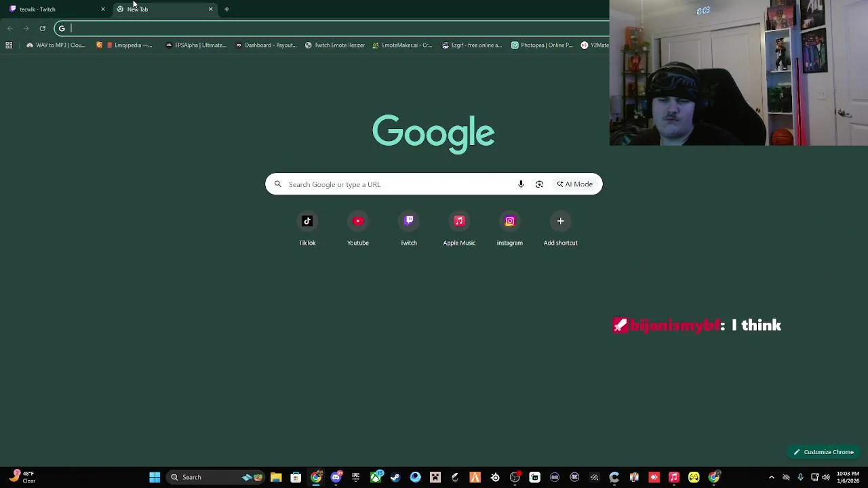Switch to the tecwlk - Twitch tab

click(x=57, y=9)
